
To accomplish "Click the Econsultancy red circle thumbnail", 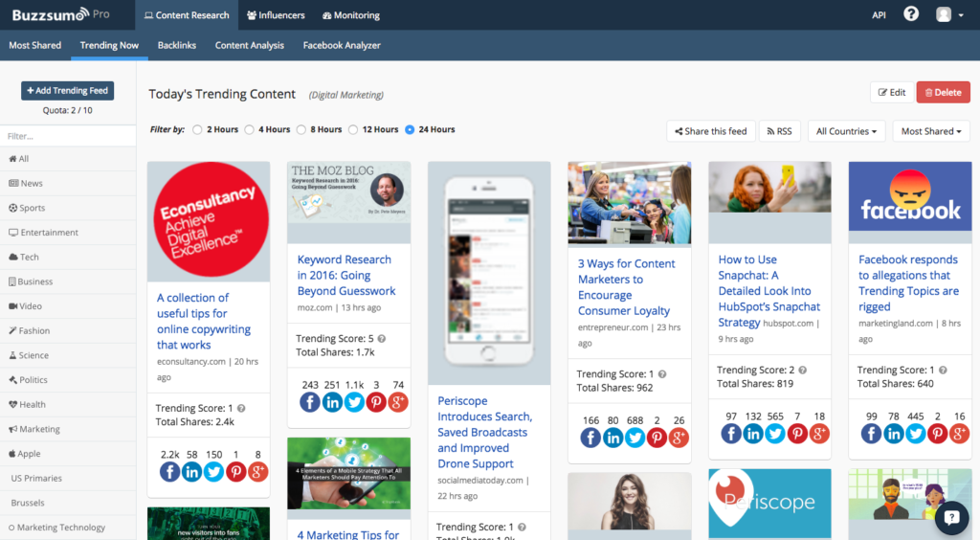I will [212, 219].
